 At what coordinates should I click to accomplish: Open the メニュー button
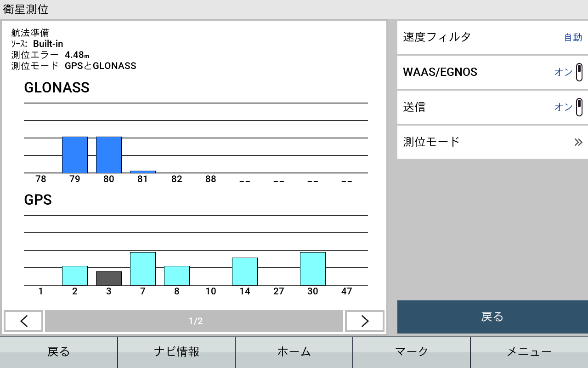529,352
